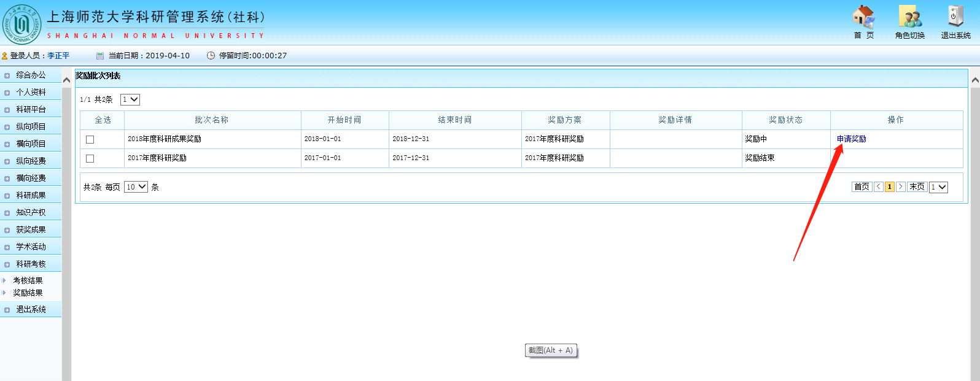Open the items-per-page dropdown showing 10
Viewport: 980px width, 381px height.
(x=136, y=187)
